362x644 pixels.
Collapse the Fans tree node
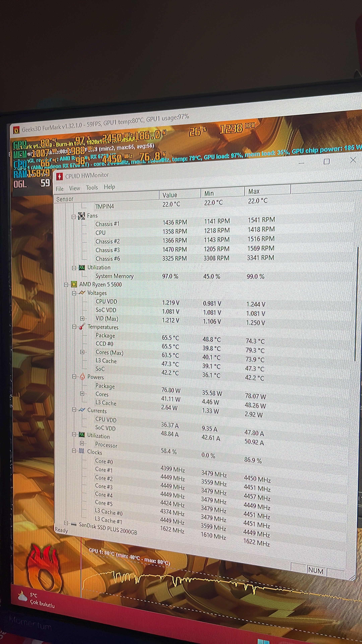(74, 217)
